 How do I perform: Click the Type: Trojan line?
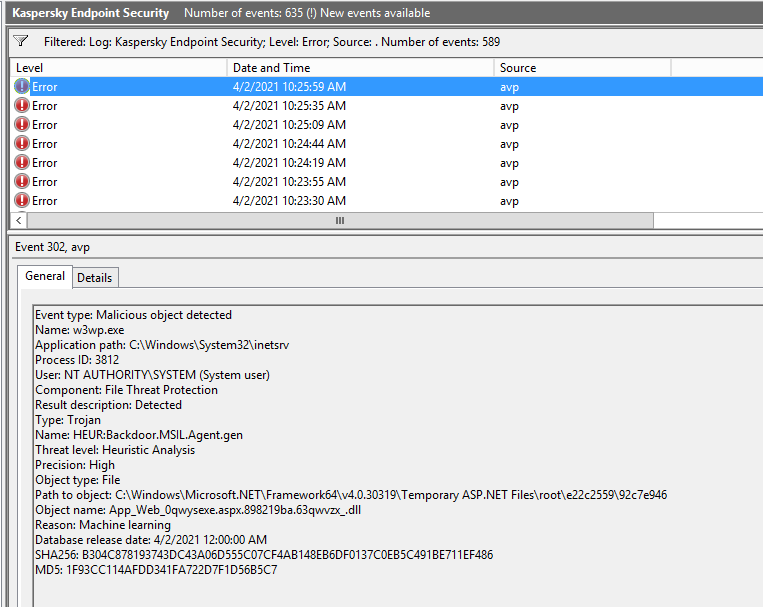68,420
